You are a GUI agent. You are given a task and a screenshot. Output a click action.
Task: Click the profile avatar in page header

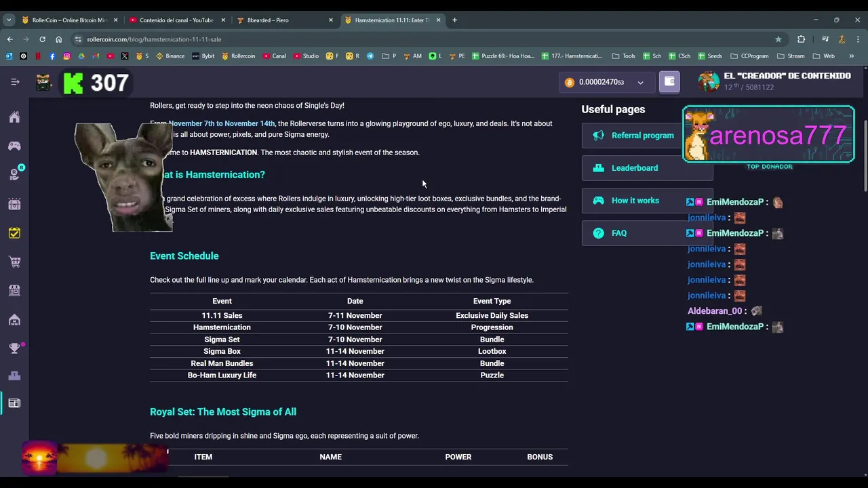click(709, 81)
